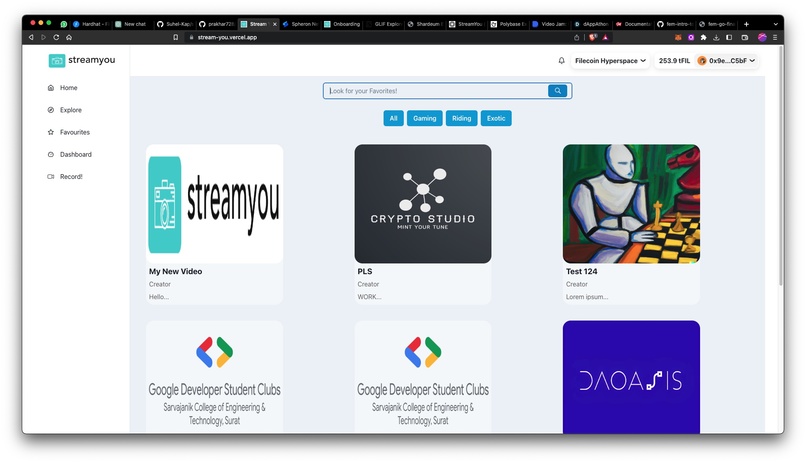Click the Brave Rewards triangle icon

605,37
